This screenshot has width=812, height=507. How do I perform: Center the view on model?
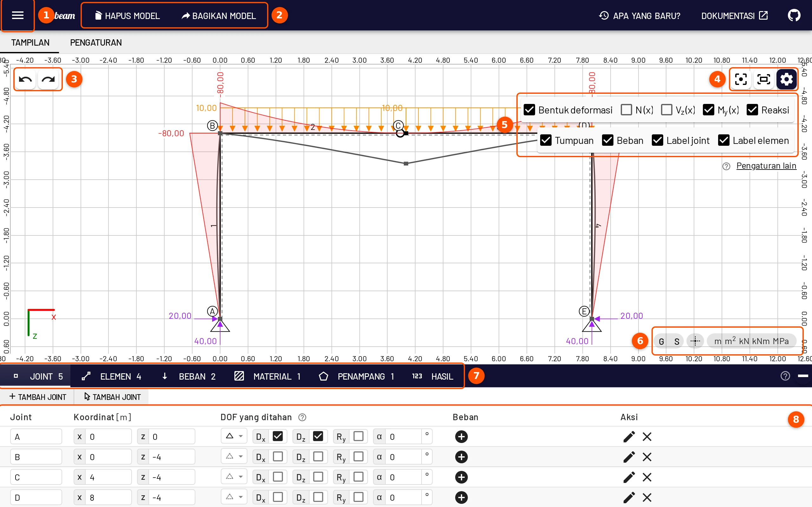741,80
